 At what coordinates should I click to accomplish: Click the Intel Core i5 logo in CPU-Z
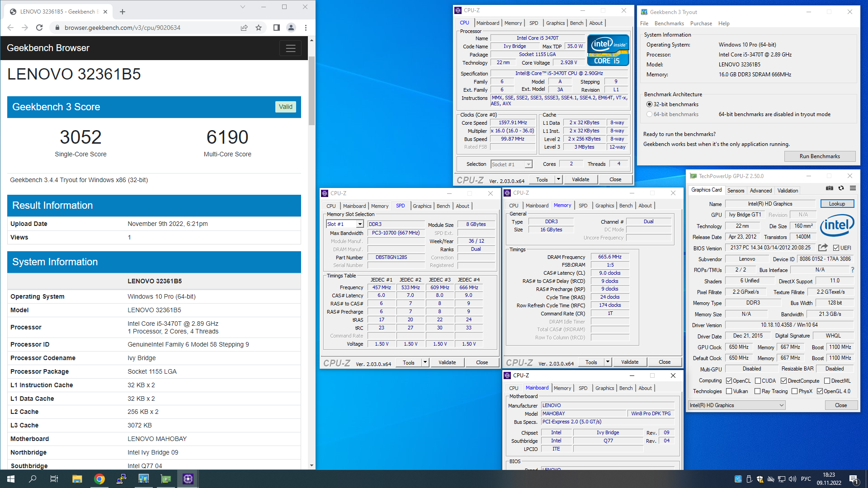[x=608, y=50]
